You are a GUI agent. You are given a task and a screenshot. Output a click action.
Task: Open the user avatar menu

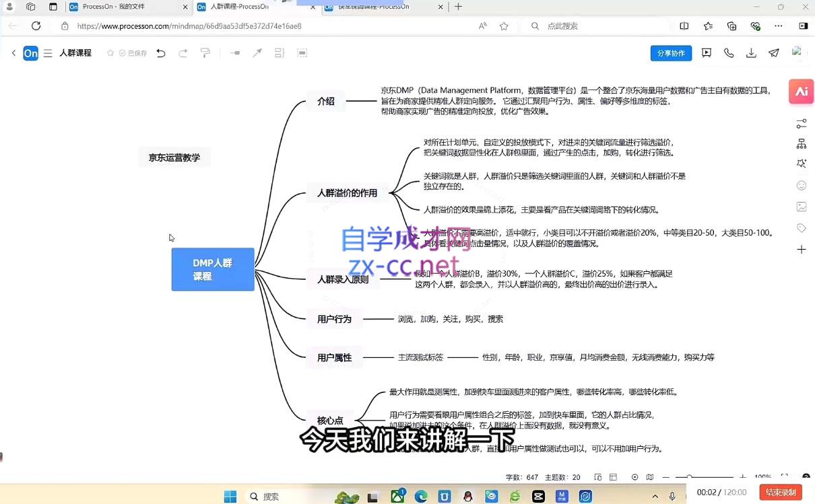(797, 52)
